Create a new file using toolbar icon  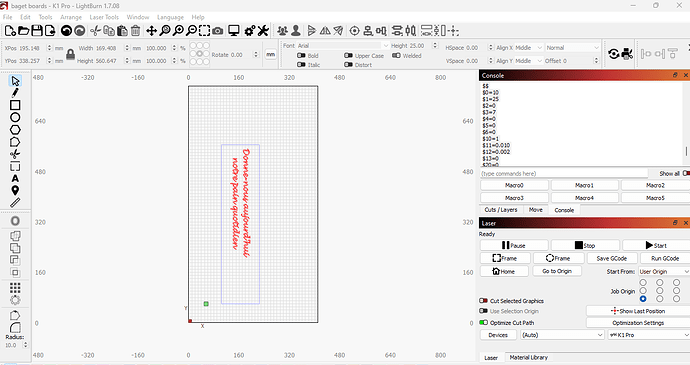10,30
